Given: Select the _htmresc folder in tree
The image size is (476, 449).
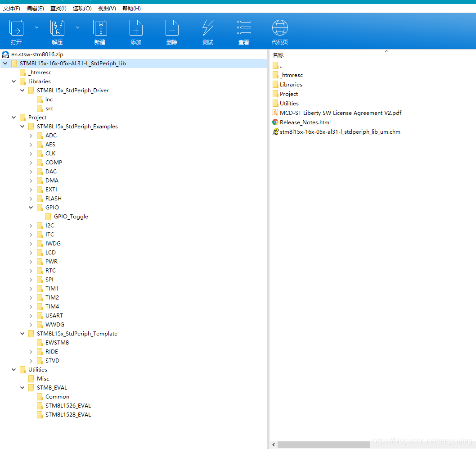Looking at the screenshot, I should pyautogui.click(x=40, y=73).
